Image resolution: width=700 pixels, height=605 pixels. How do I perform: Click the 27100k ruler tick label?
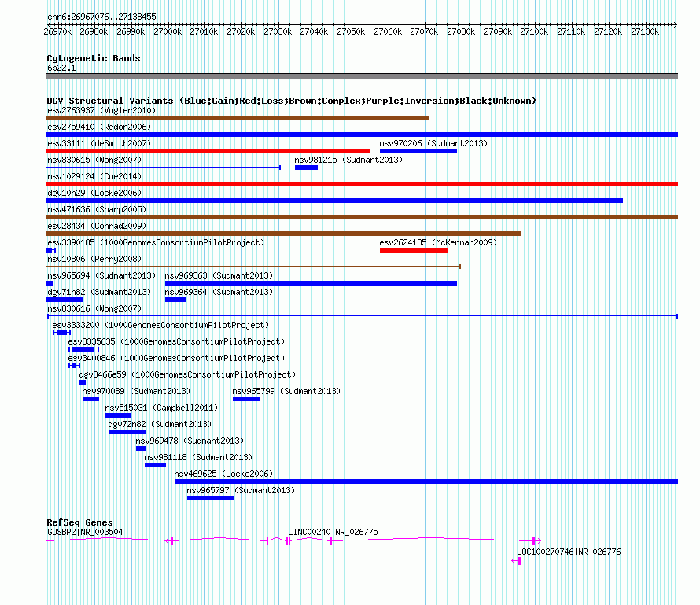(534, 31)
